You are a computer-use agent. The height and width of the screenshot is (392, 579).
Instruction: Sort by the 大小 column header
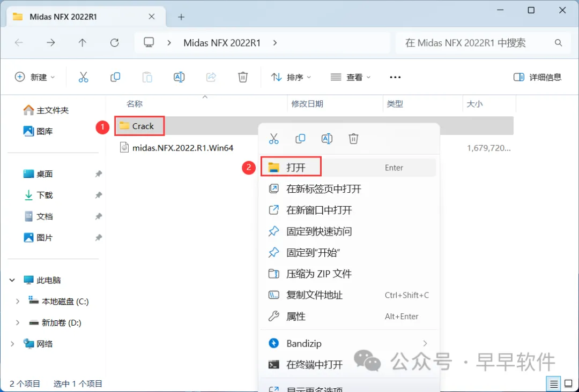474,104
